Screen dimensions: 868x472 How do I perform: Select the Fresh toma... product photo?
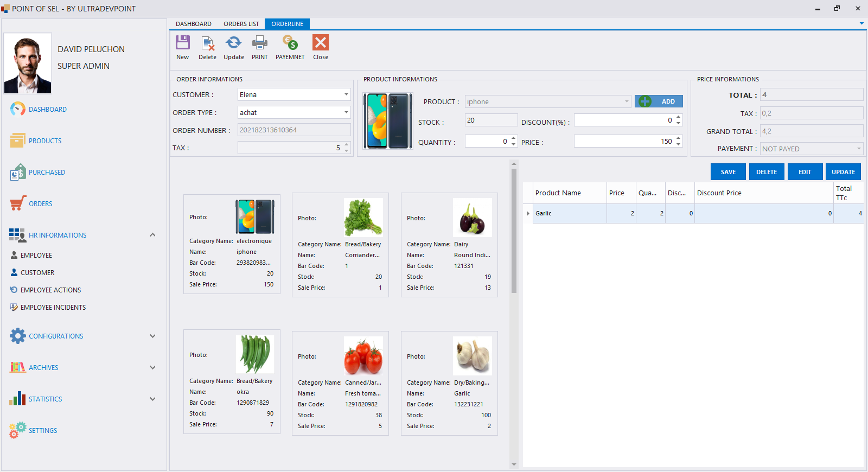[363, 356]
